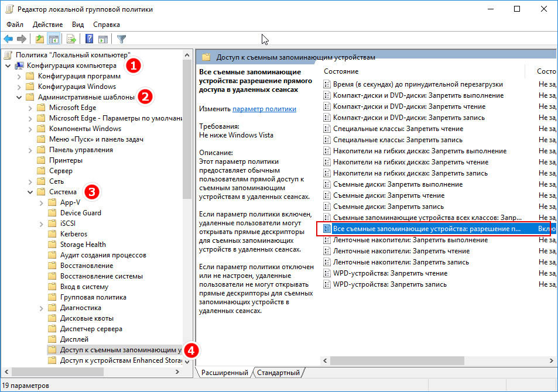The width and height of the screenshot is (558, 392).
Task: Expand the iSCSI folder node
Action: 41,223
